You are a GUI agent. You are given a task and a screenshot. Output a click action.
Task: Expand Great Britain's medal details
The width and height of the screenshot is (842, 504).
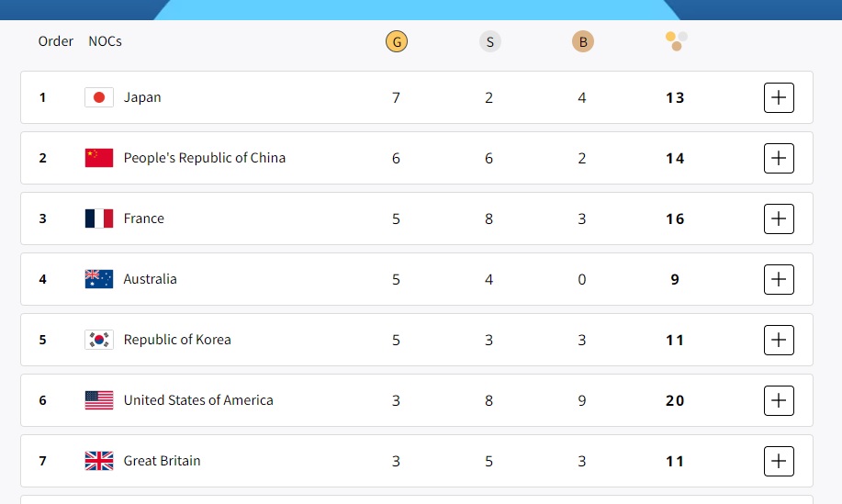point(779,461)
